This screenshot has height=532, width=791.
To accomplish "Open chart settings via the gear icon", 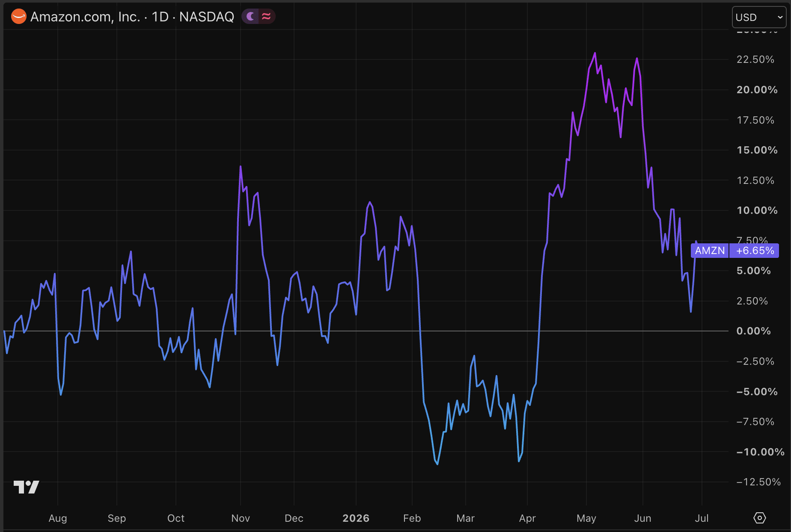I will click(759, 518).
